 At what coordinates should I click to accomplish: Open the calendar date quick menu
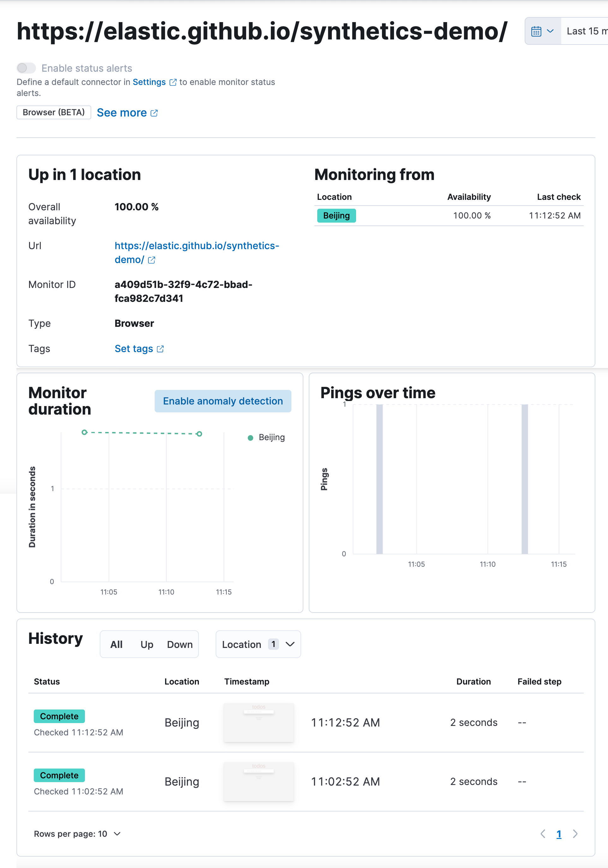pyautogui.click(x=542, y=31)
